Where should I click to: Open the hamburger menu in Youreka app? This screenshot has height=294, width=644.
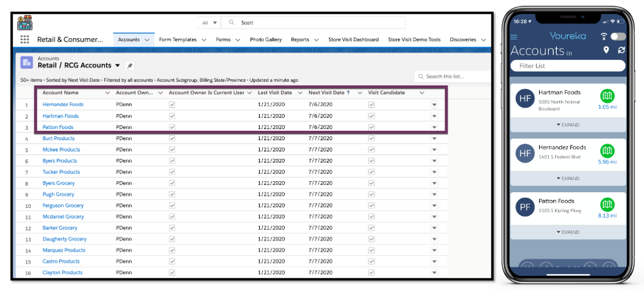coord(513,37)
